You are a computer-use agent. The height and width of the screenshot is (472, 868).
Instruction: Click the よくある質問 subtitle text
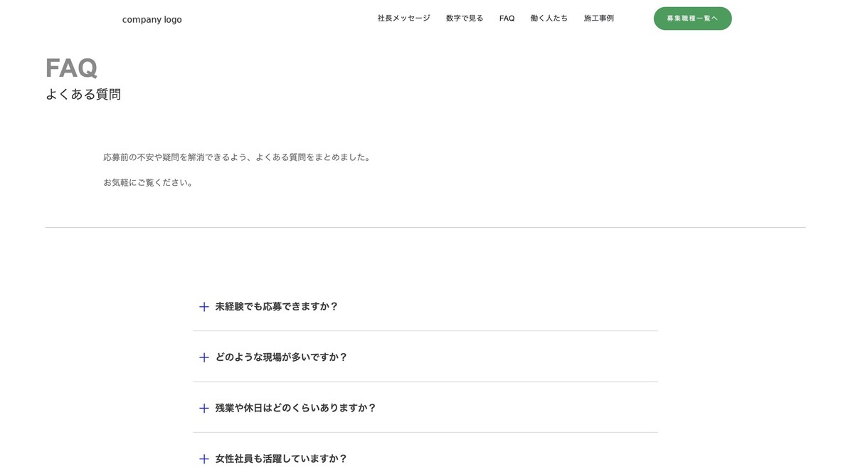click(x=83, y=94)
